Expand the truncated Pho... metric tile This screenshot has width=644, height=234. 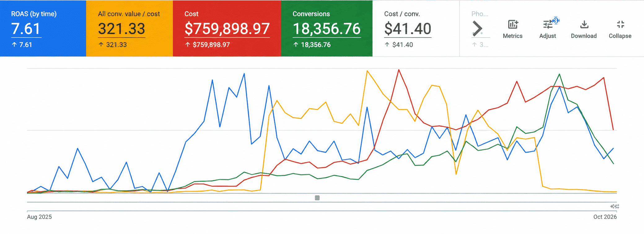(x=480, y=14)
